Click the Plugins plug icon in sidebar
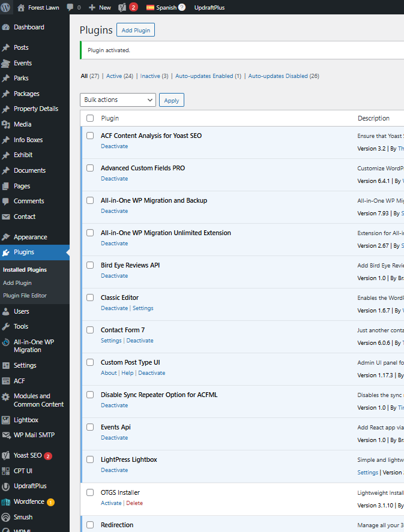The image size is (404, 532). click(6, 253)
